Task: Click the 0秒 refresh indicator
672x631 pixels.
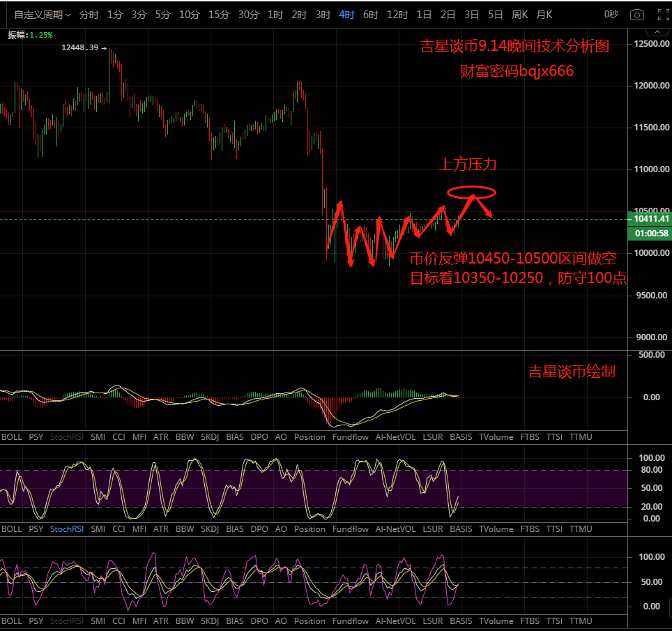Action: tap(611, 15)
